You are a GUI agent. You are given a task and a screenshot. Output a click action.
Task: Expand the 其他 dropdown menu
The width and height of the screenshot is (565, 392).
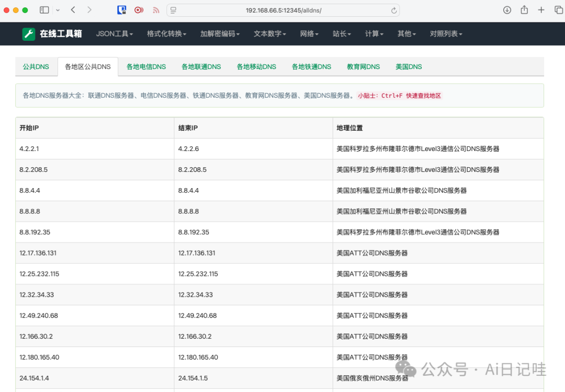pos(406,34)
